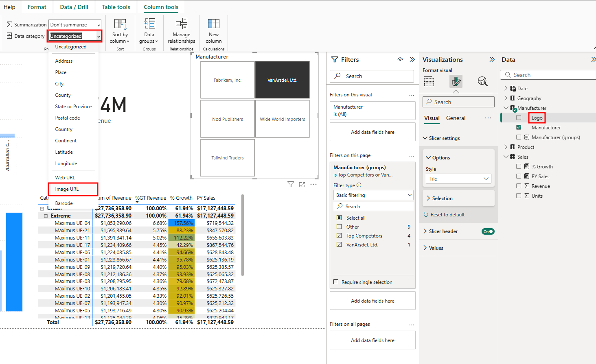
Task: Check the Logo field checkbox
Action: pyautogui.click(x=519, y=118)
